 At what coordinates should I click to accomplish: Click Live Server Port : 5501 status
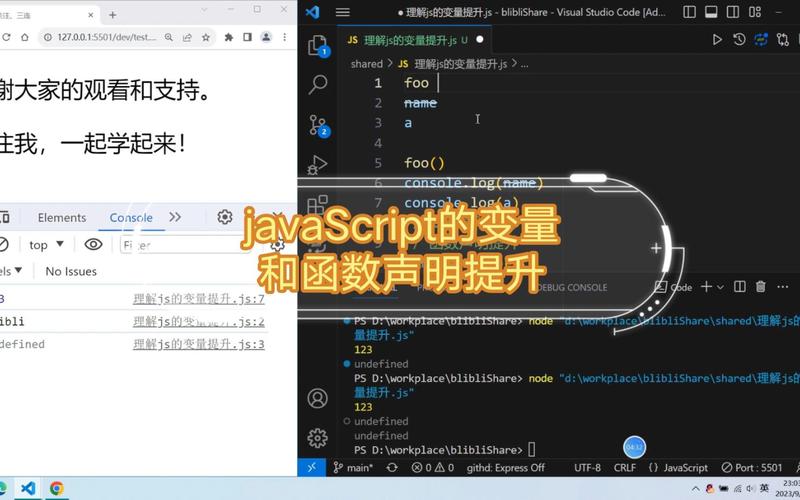[752, 467]
